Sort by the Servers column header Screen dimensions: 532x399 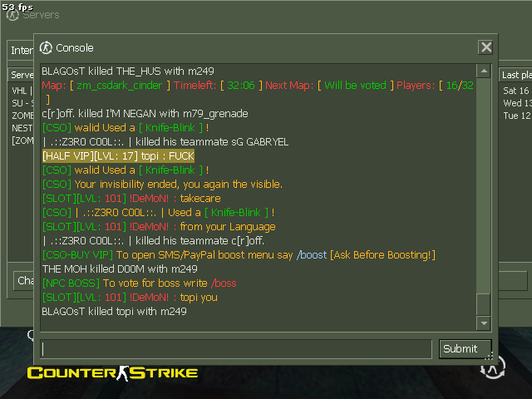[21, 75]
